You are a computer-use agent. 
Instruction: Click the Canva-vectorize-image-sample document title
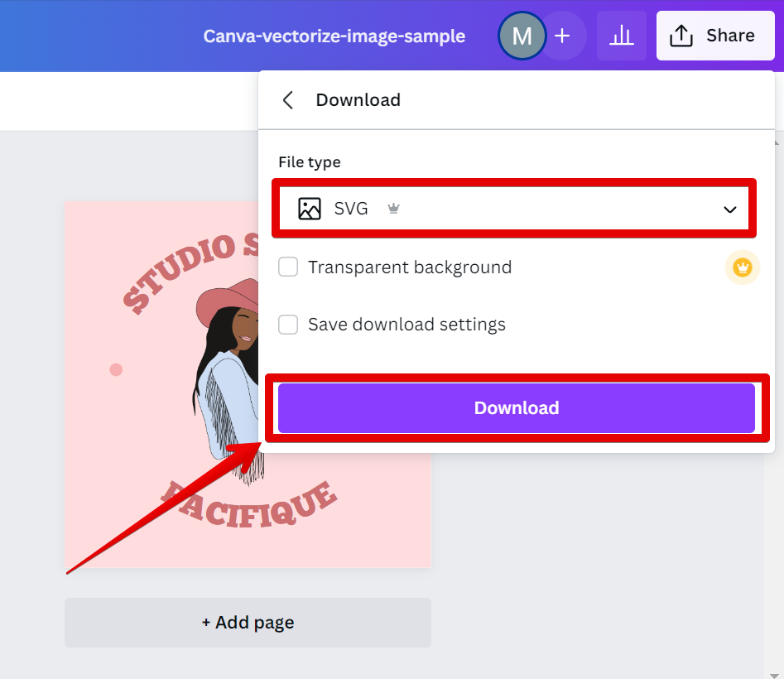point(334,36)
